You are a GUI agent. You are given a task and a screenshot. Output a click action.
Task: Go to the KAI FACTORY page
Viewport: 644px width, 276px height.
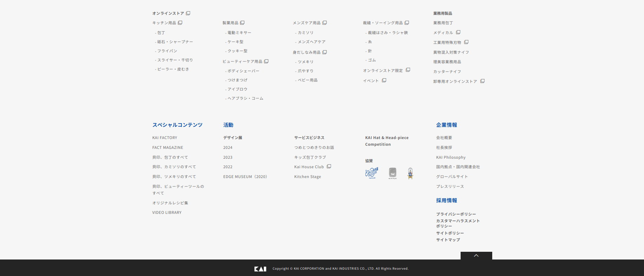[164, 138]
